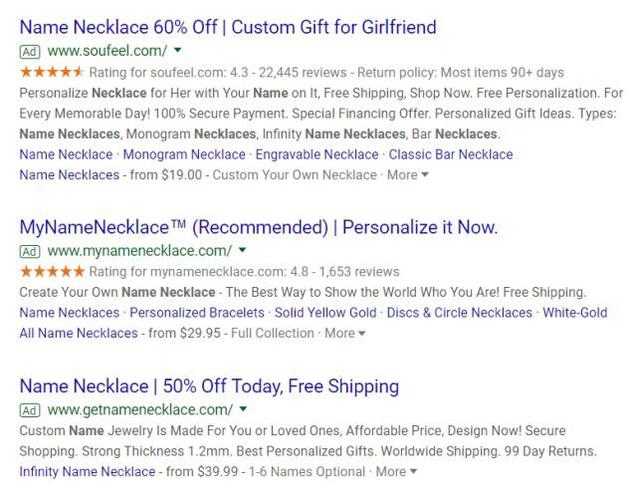Image resolution: width=637 pixels, height=500 pixels.
Task: Click the mynamenecklace.com five-star rating
Action: (x=51, y=271)
